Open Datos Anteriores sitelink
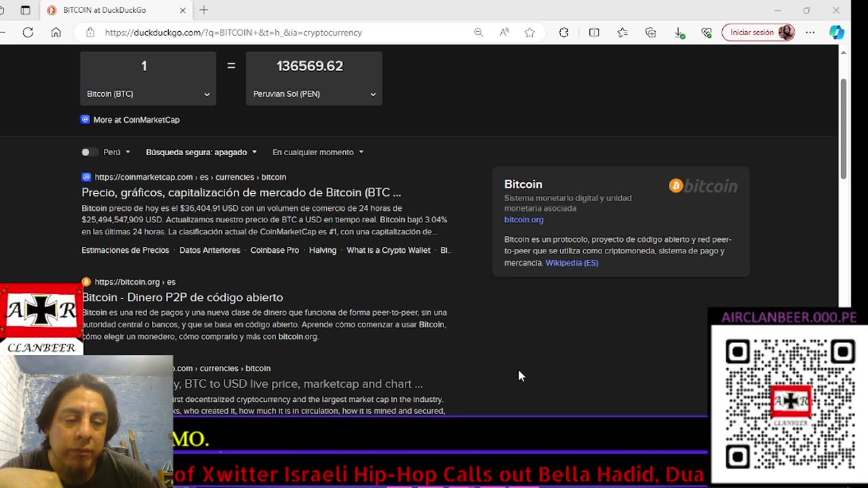This screenshot has height=488, width=868. 210,250
